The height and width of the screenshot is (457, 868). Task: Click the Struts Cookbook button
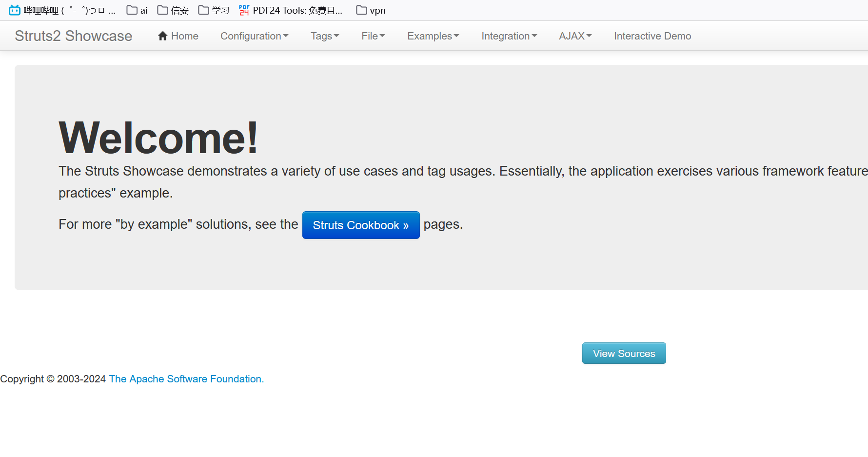point(361,225)
